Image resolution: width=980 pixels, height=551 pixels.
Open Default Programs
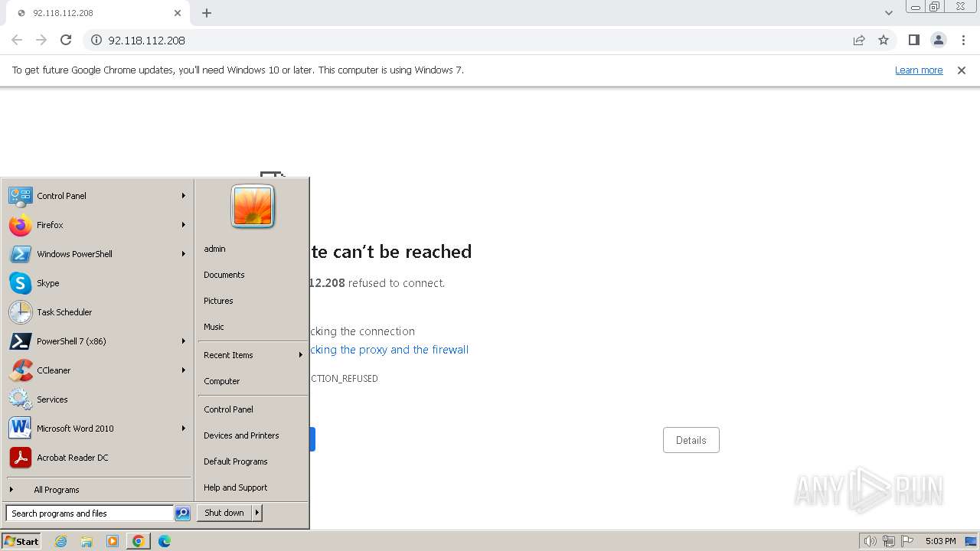pyautogui.click(x=253, y=461)
